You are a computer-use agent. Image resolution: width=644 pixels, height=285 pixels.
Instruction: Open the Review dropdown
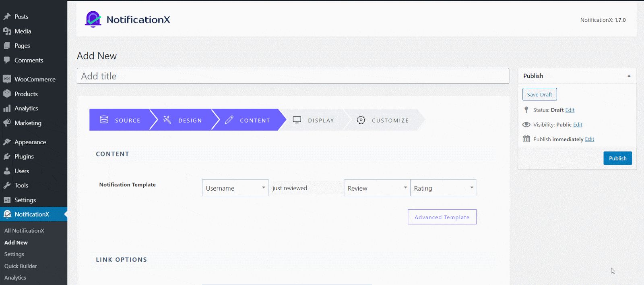tap(377, 188)
